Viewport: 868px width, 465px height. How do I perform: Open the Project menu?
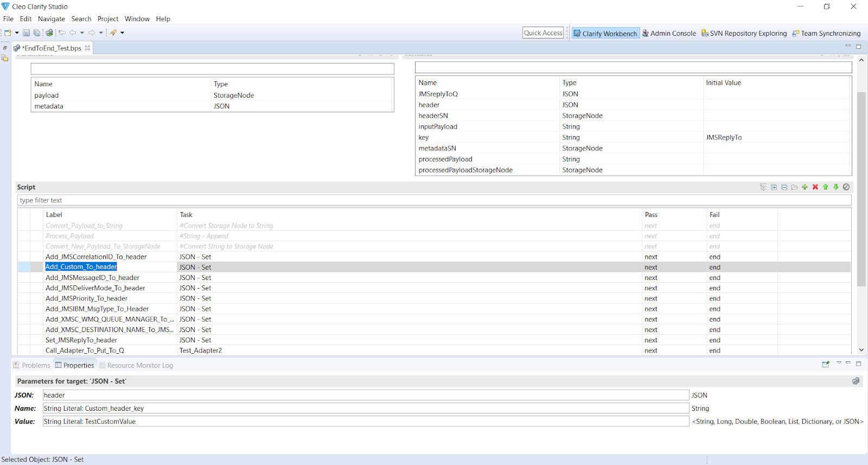(108, 18)
